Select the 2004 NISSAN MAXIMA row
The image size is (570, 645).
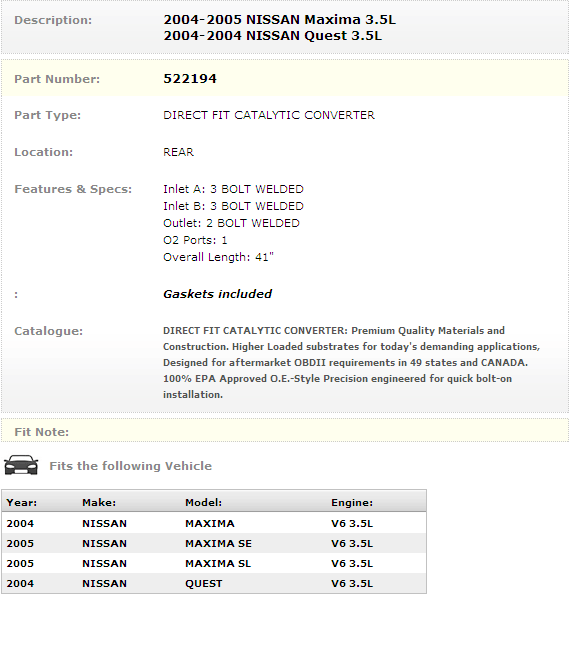pyautogui.click(x=214, y=523)
